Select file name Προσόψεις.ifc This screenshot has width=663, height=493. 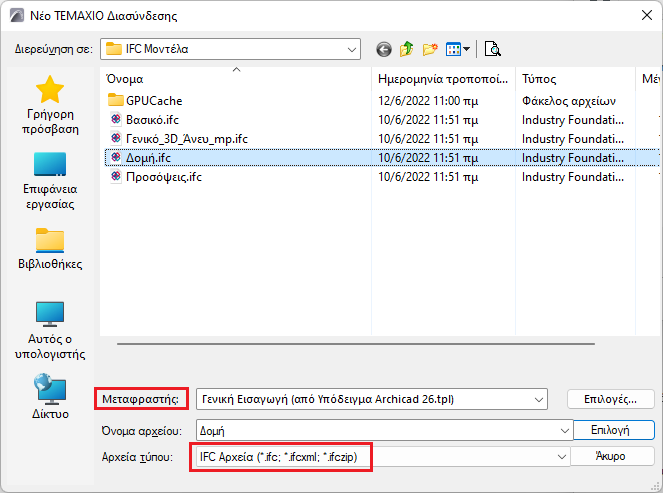[x=164, y=177]
